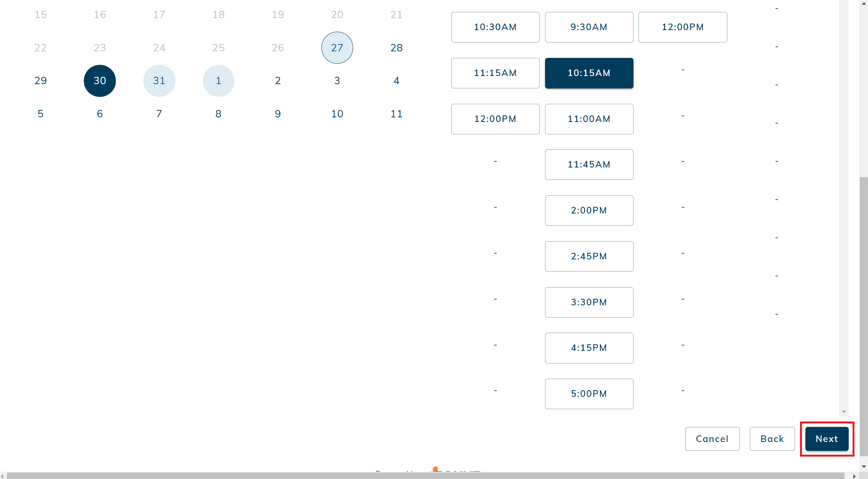Image resolution: width=868 pixels, height=479 pixels.
Task: Click the time slots panel scroll-down arrow
Action: [844, 412]
